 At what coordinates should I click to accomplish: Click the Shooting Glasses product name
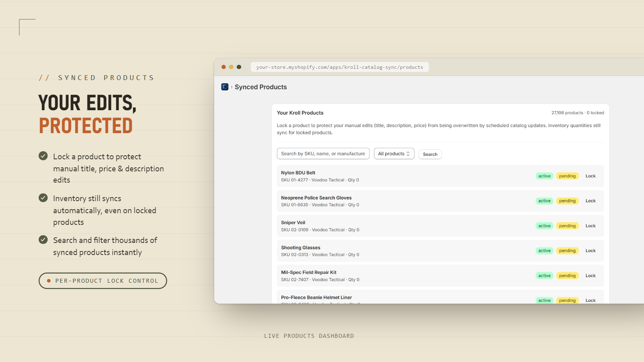(x=301, y=248)
